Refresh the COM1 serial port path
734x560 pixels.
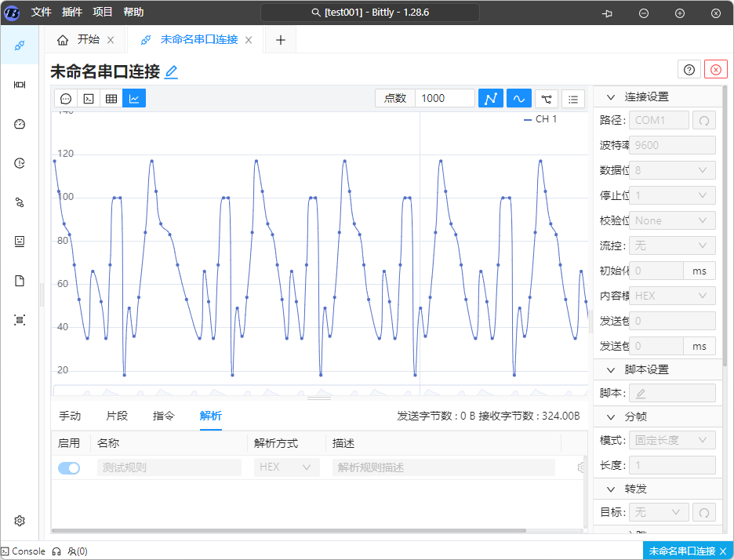coord(704,121)
